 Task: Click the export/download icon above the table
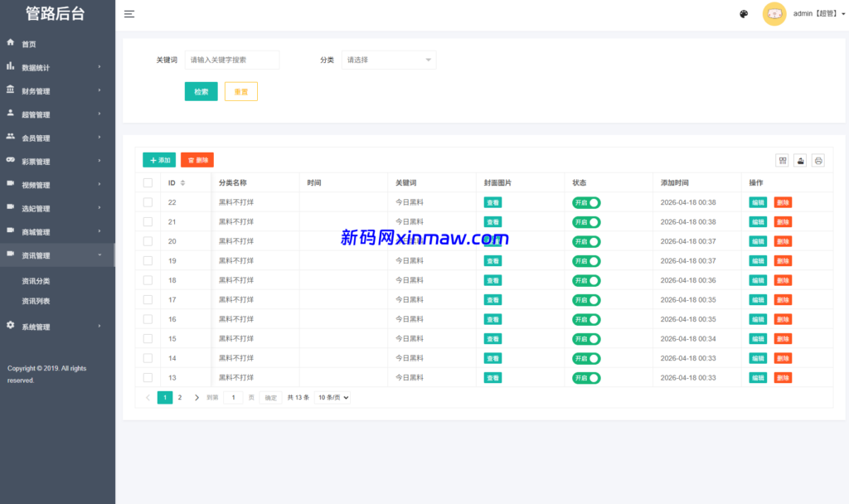click(x=798, y=161)
